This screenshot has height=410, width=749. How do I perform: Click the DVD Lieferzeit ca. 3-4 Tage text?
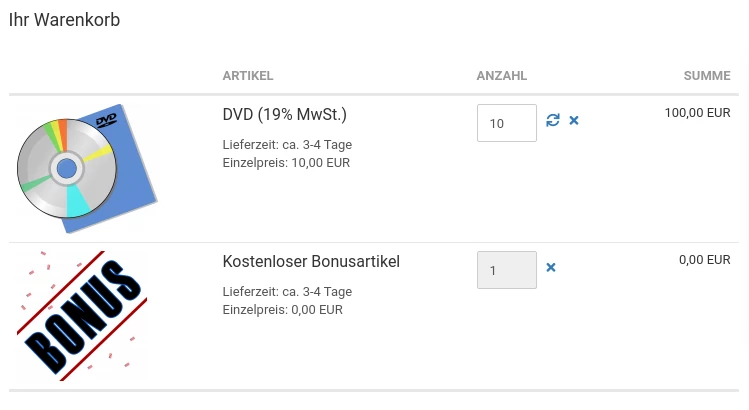287,145
